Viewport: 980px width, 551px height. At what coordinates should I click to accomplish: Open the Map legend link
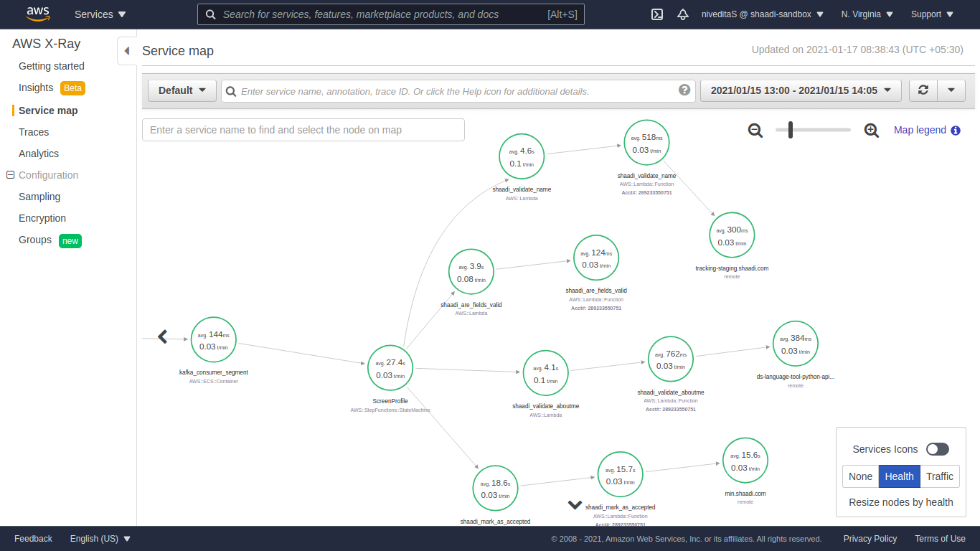920,130
